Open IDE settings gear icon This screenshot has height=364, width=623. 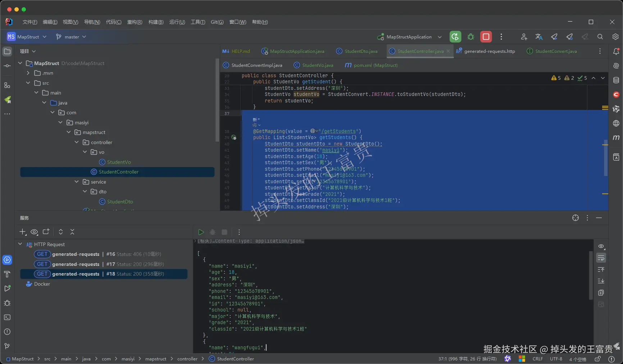[x=615, y=37]
